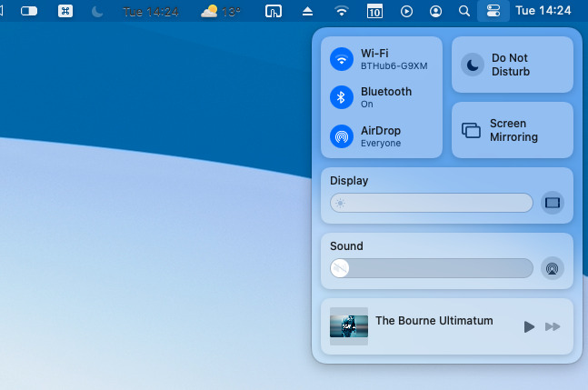
Task: Open the clock showing Tue 14:24 at far right
Action: pyautogui.click(x=543, y=12)
